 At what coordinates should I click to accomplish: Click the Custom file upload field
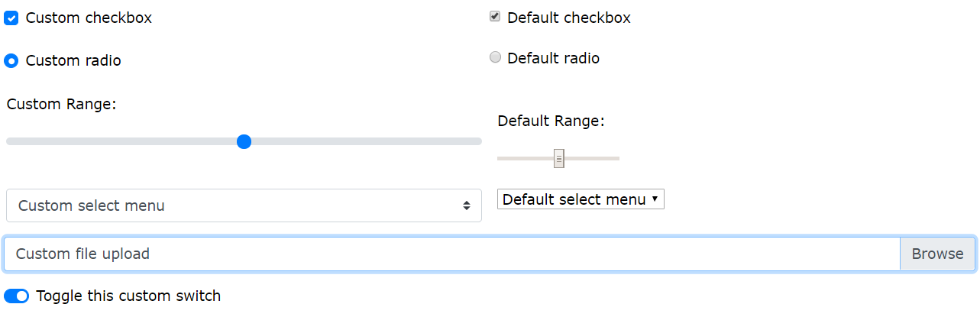(x=451, y=254)
